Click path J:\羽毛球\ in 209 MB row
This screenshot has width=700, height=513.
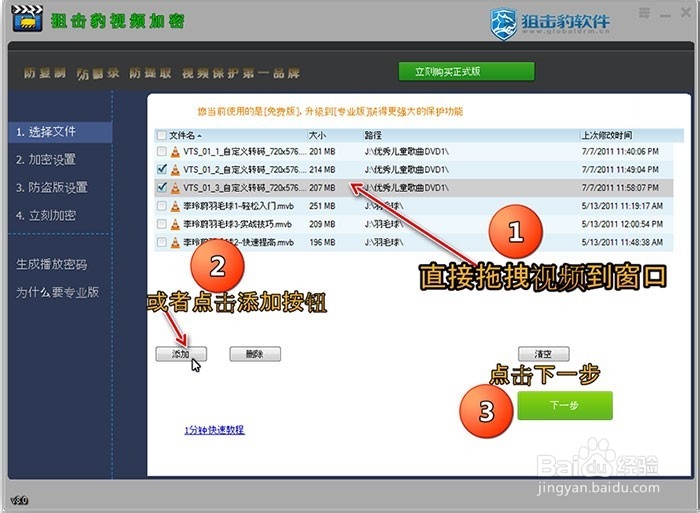point(384,224)
